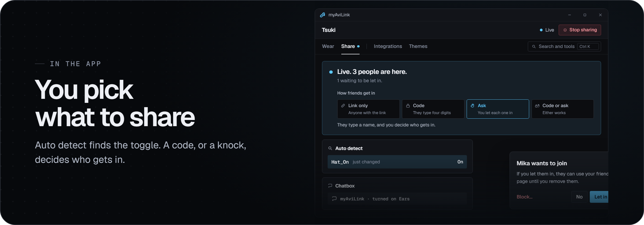Click the Live status indicator in header
The image size is (644, 225).
point(547,30)
